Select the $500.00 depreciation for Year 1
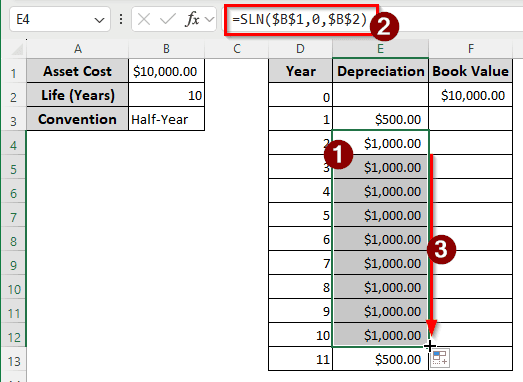Viewport: 523px width, 382px height. point(380,119)
